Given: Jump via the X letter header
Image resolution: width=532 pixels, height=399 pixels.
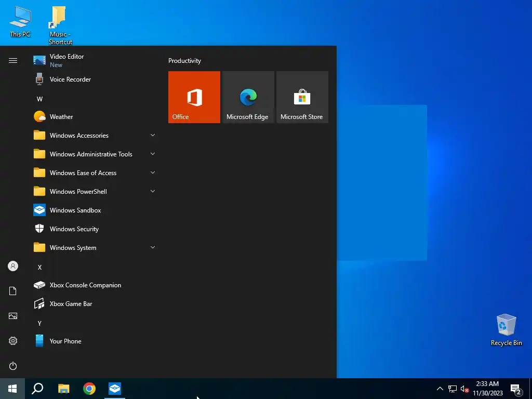Looking at the screenshot, I should [39, 268].
